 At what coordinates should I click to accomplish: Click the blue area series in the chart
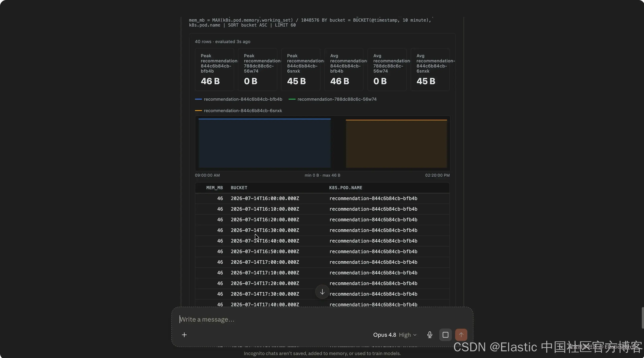[x=265, y=143]
